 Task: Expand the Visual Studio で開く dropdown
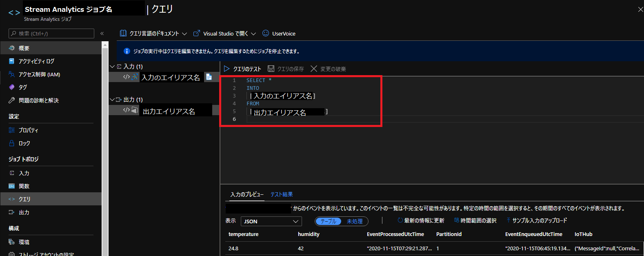tap(253, 34)
